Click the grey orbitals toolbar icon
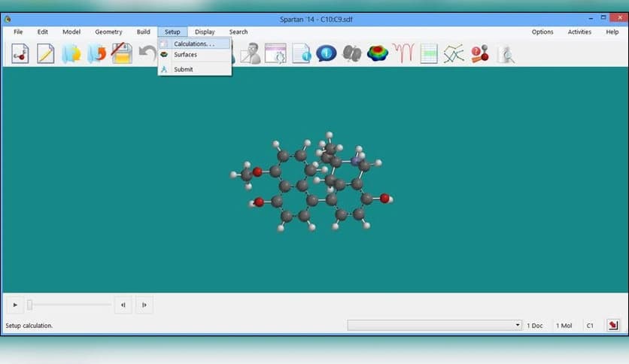This screenshot has width=629, height=364. [352, 53]
